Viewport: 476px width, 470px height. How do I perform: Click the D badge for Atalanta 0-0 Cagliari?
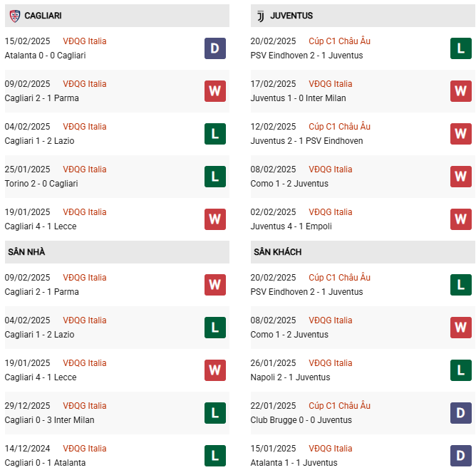coord(214,48)
